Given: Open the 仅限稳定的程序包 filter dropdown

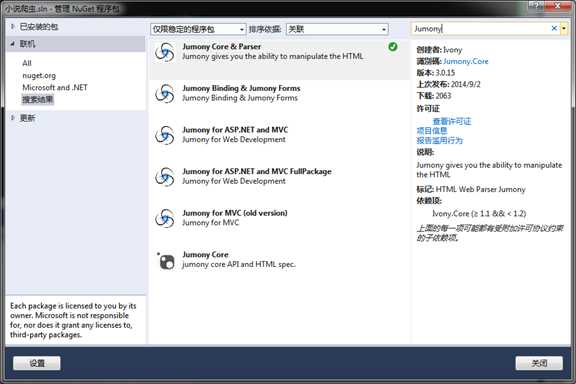Looking at the screenshot, I should click(x=198, y=29).
